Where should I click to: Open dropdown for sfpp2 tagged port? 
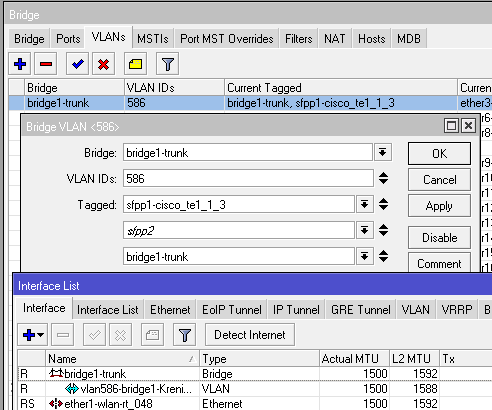[364, 230]
